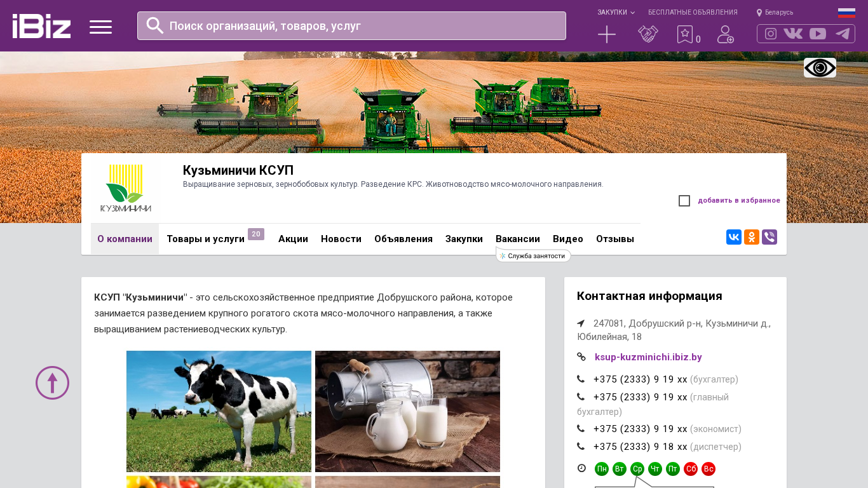
Task: Click the Кузьминичи КСУП company title
Action: tap(238, 170)
